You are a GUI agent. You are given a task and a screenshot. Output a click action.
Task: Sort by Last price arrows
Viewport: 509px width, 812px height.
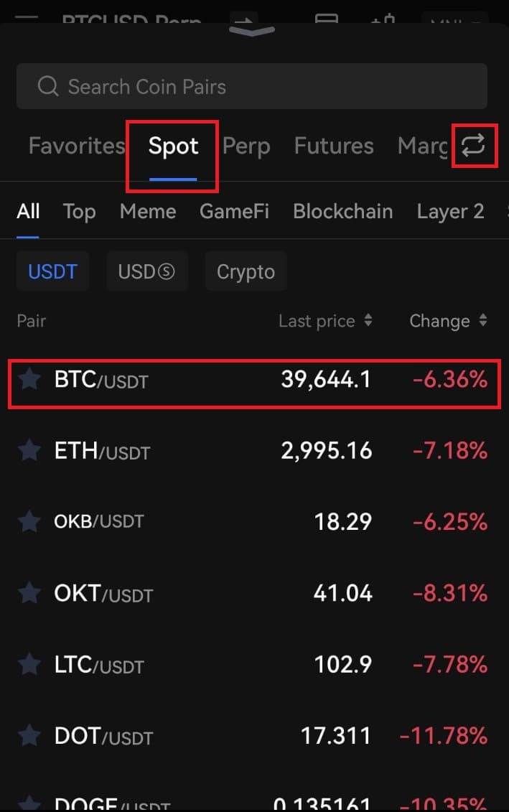[x=368, y=320]
